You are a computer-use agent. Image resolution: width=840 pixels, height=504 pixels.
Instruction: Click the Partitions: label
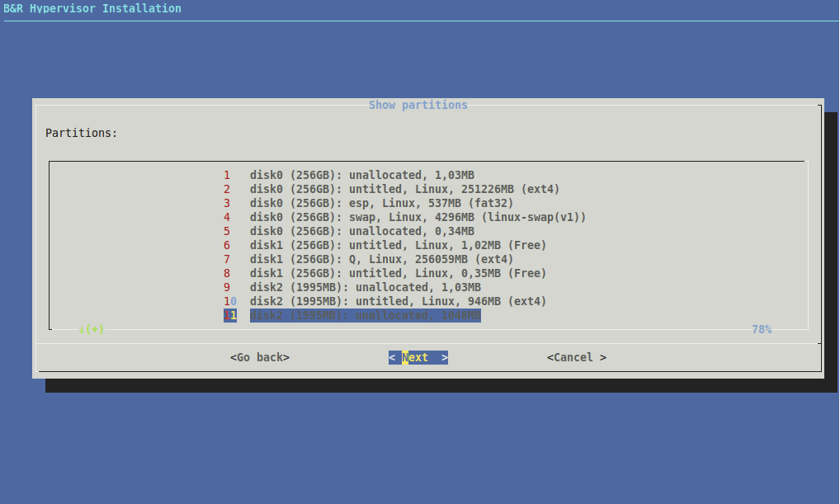(82, 133)
